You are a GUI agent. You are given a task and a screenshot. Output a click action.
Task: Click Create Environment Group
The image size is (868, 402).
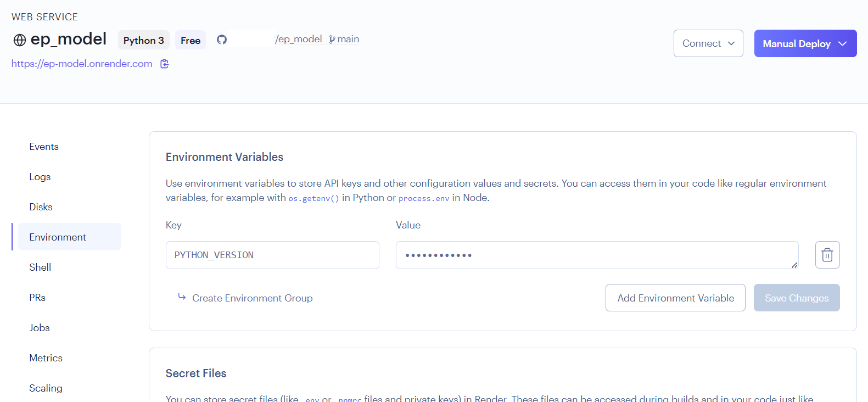click(x=253, y=298)
